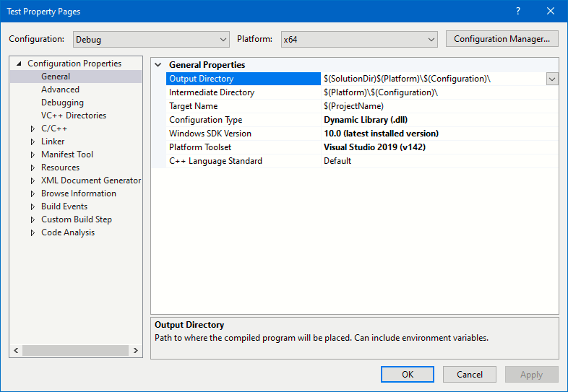Select the Windows SDK Version property name
Screen dimensions: 568x392
tap(210, 134)
